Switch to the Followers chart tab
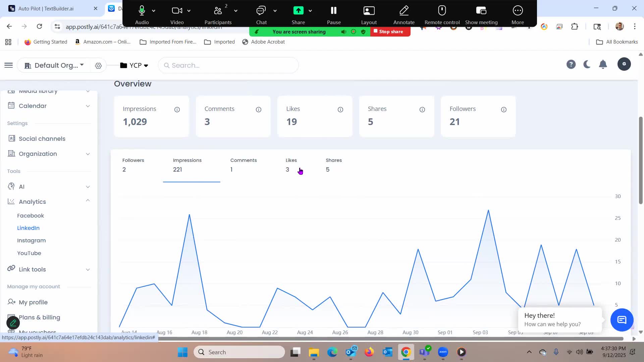 [133, 165]
